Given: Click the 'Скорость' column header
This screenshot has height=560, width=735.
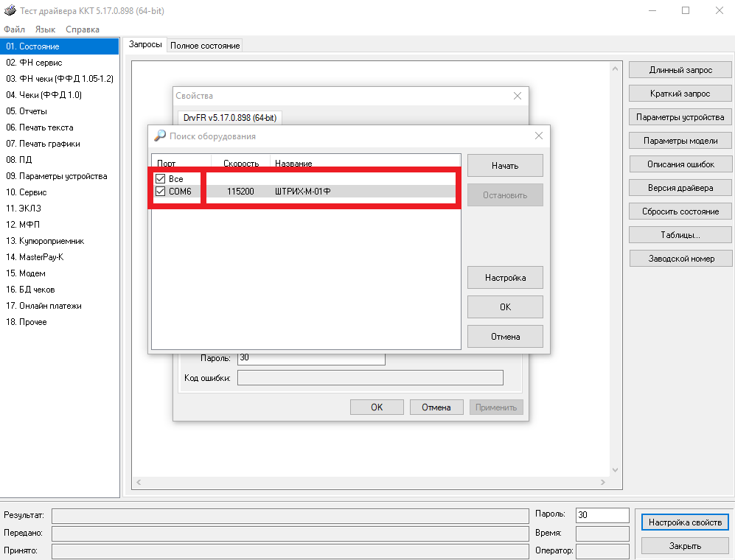Looking at the screenshot, I should pos(240,163).
